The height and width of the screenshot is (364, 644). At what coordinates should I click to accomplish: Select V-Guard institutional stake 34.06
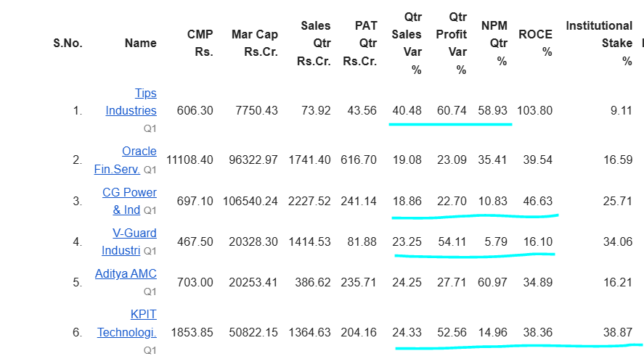[617, 242]
